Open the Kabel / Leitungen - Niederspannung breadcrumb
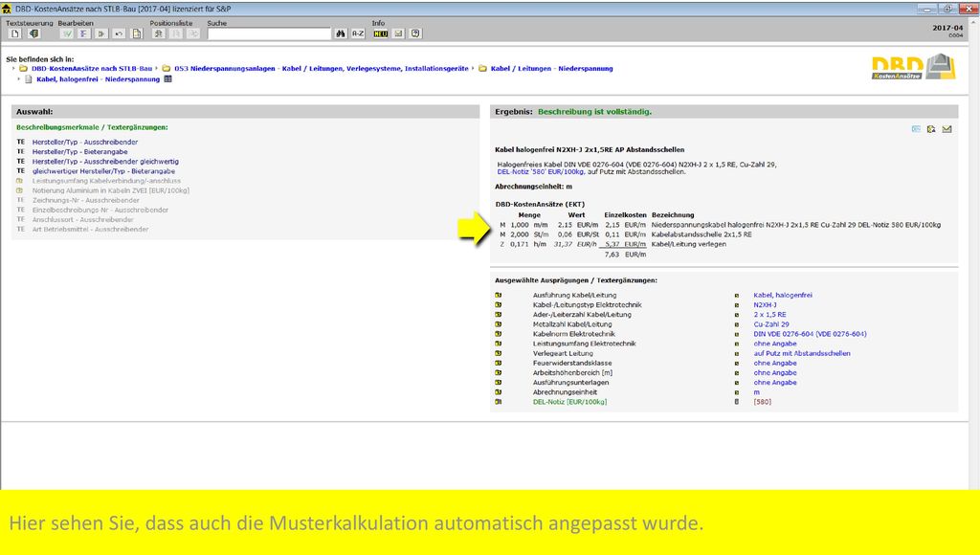Image resolution: width=980 pixels, height=555 pixels. coord(552,69)
